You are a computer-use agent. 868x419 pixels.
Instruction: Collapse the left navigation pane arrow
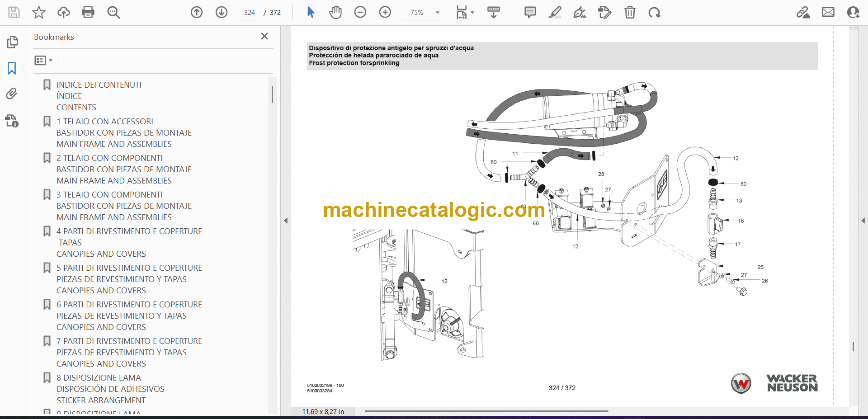click(286, 221)
